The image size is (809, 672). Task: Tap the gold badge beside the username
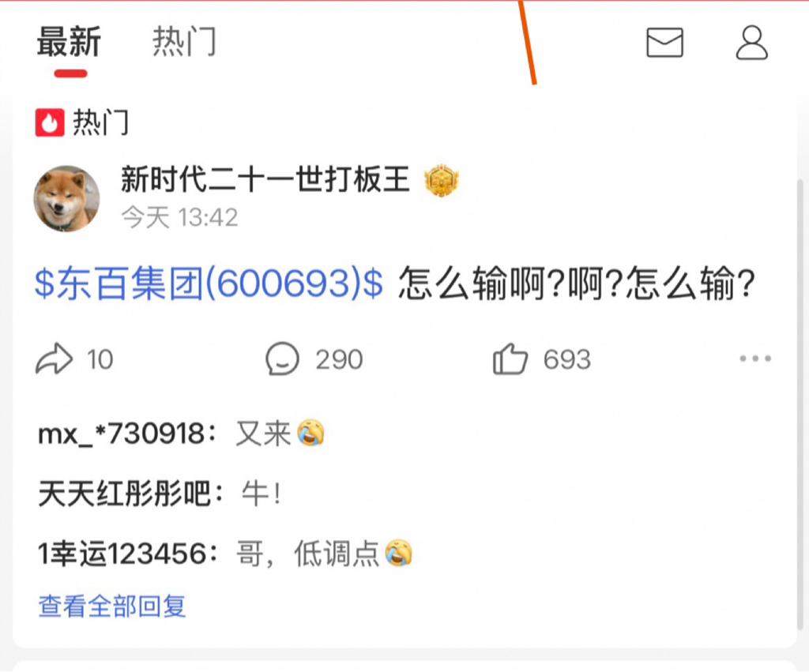click(x=441, y=181)
